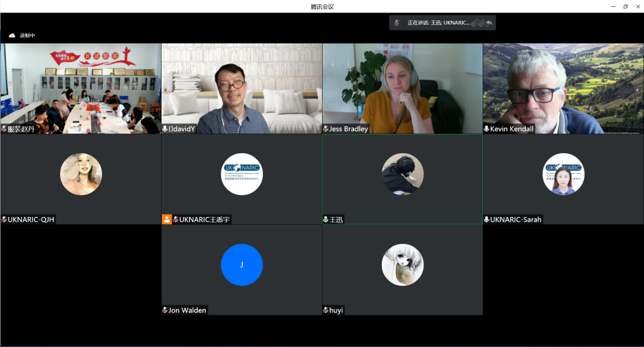Viewport: 644px width, 347px height.
Task: Click the microphone icon beside UKNARIC-Sarah
Action: pyautogui.click(x=487, y=219)
